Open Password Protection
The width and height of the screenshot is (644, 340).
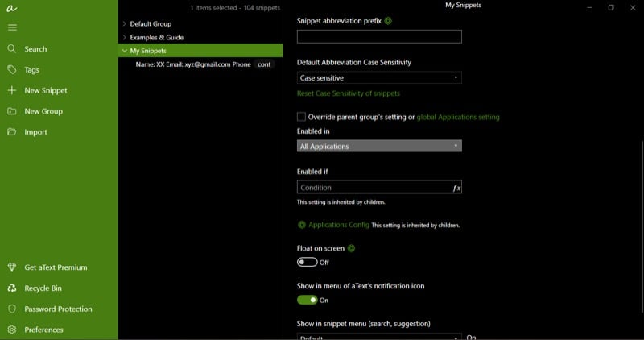coord(58,309)
